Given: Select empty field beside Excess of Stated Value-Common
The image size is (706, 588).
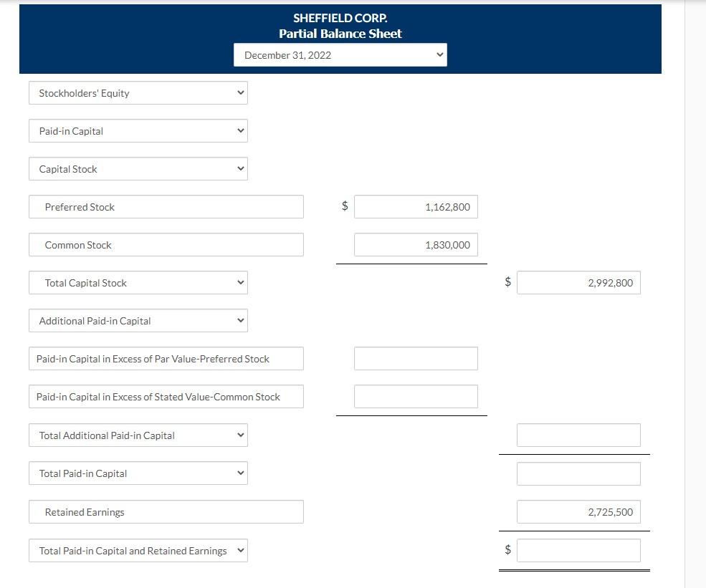Looking at the screenshot, I should click(416, 396).
